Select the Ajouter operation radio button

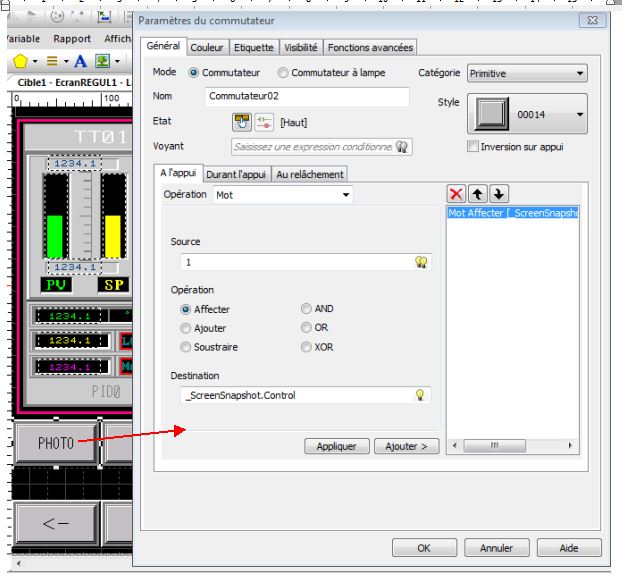pos(185,328)
